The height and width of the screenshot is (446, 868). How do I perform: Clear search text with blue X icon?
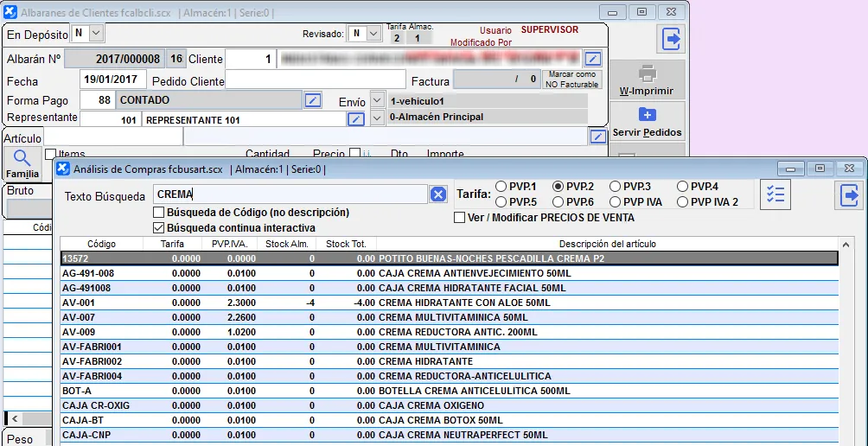438,194
